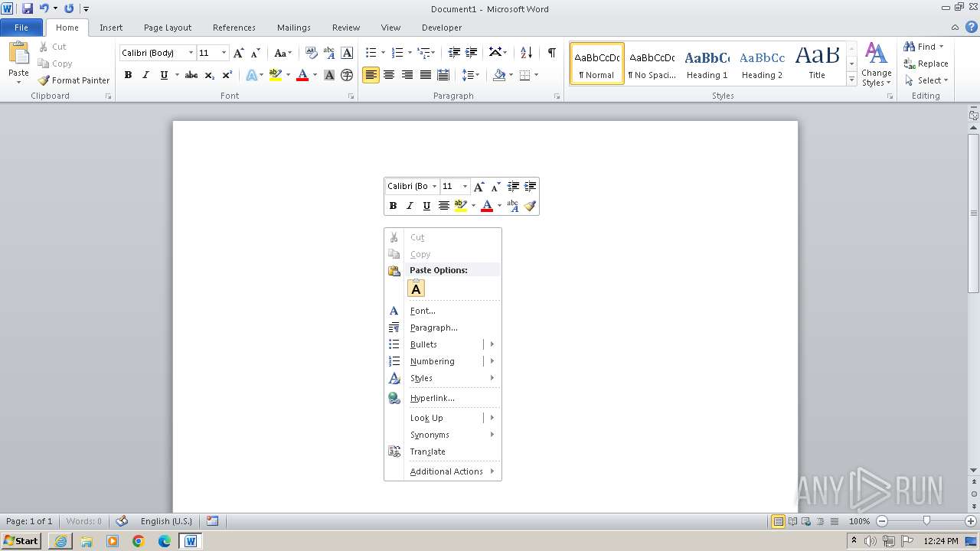The width and height of the screenshot is (980, 551).
Task: Toggle Justify alignment in ribbon
Action: (425, 75)
